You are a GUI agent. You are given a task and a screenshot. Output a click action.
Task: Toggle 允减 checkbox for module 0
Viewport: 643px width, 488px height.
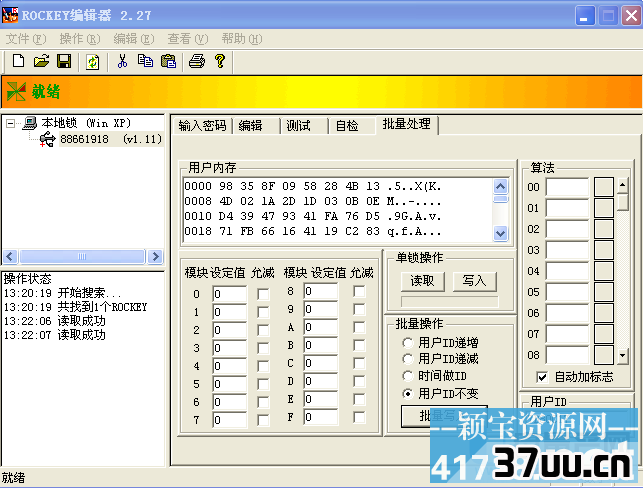[263, 294]
